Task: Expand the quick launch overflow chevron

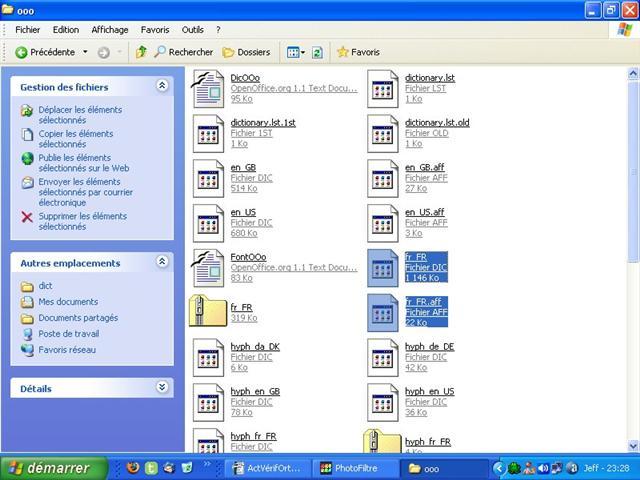Action: (207, 463)
